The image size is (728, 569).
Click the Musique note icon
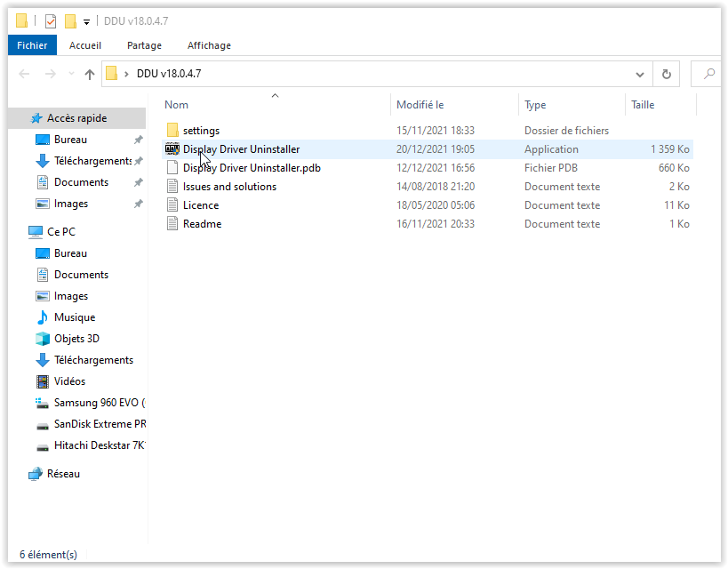click(43, 317)
